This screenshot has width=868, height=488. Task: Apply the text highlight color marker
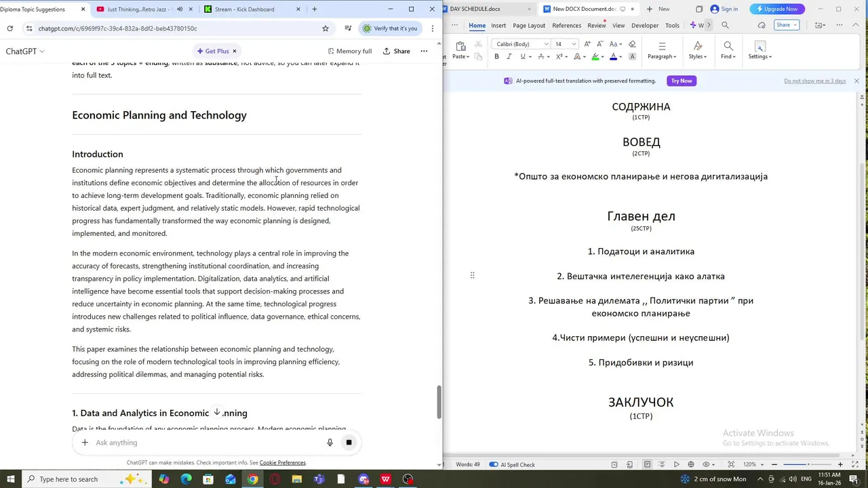[x=595, y=57]
